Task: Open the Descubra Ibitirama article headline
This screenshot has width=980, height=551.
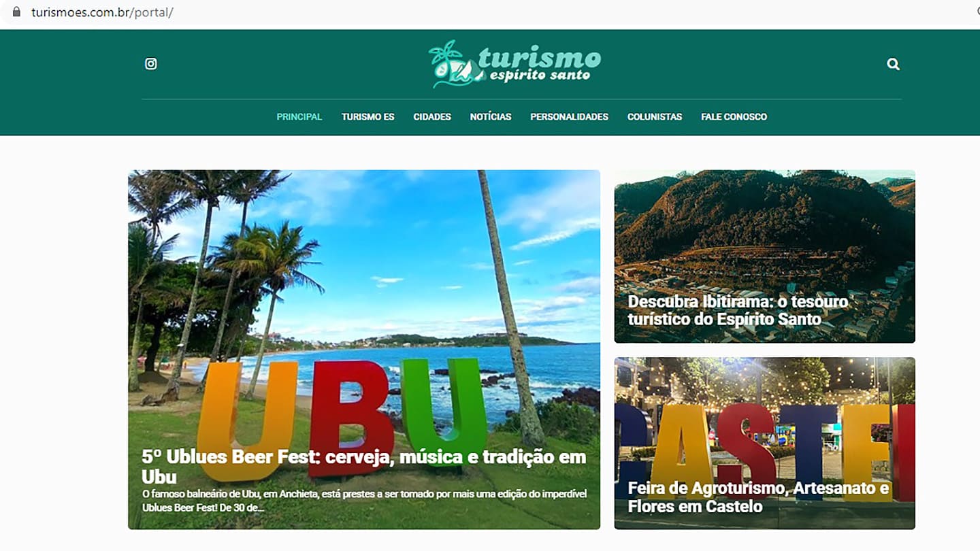Action: [738, 310]
